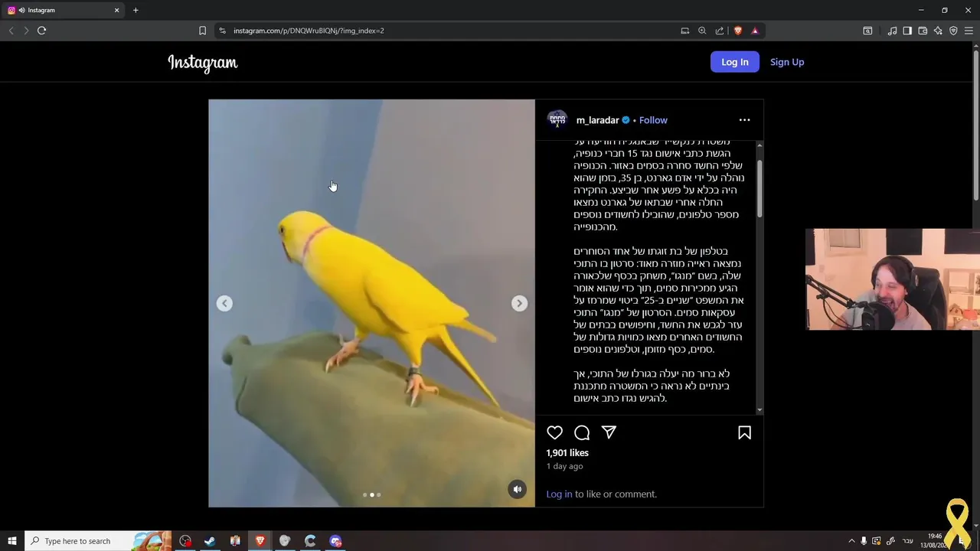The height and width of the screenshot is (551, 980).
Task: Open the m_laradar username link
Action: coord(597,120)
